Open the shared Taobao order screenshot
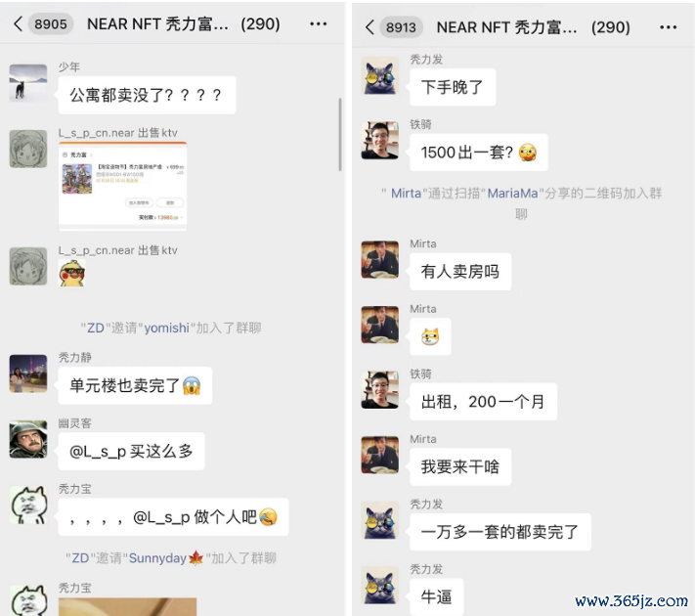Screen dimensions: 695x616 click(123, 186)
